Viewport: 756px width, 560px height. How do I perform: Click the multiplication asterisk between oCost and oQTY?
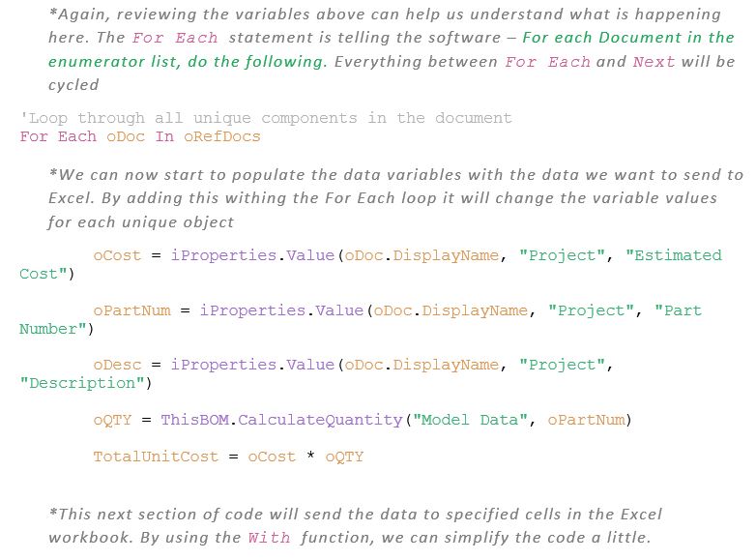(309, 457)
